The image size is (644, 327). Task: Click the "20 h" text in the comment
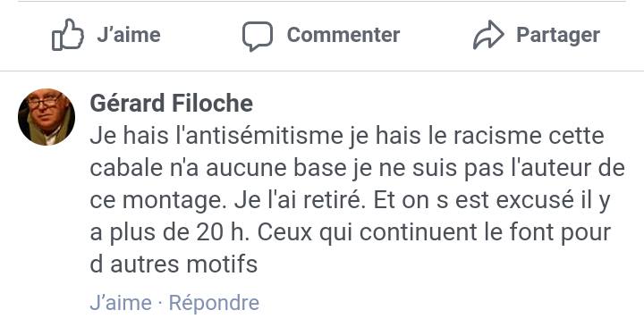[x=222, y=232]
